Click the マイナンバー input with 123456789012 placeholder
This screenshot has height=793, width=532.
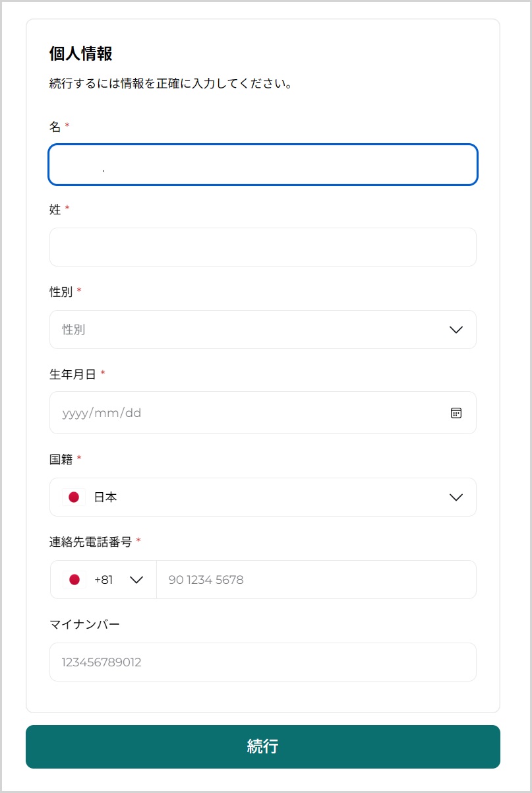(x=262, y=662)
